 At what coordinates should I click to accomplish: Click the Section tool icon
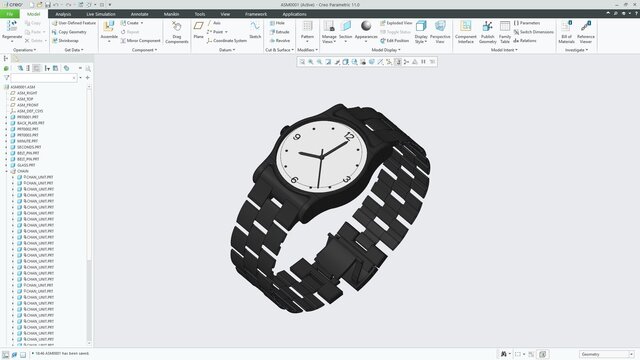346,26
